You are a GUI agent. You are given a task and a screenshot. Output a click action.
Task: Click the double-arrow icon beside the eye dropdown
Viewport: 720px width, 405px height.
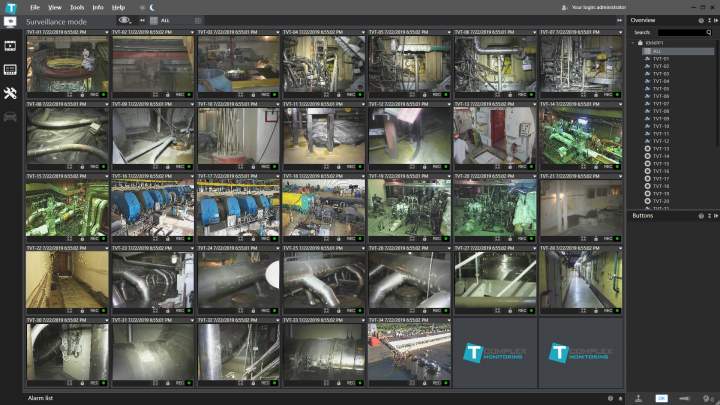click(x=142, y=20)
